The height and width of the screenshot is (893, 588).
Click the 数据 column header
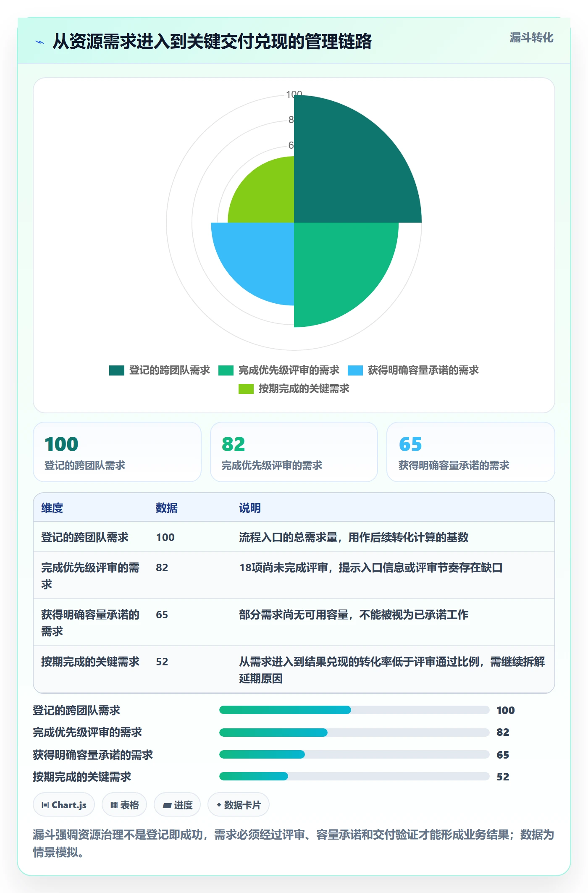coord(166,508)
